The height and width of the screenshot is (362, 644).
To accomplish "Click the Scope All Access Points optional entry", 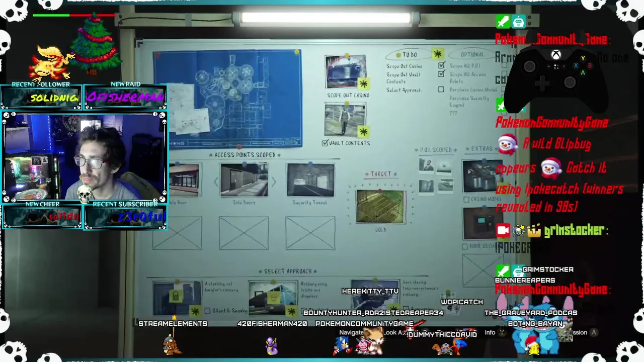I will 468,77.
